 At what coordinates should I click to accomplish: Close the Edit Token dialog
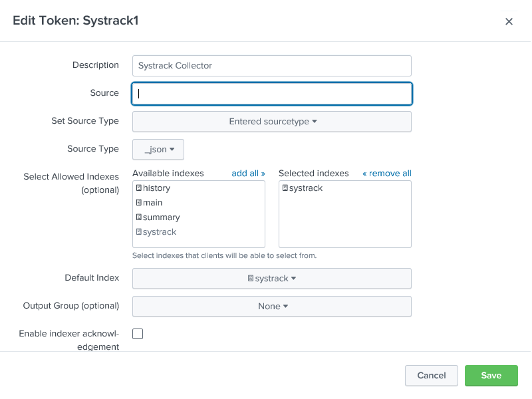509,21
